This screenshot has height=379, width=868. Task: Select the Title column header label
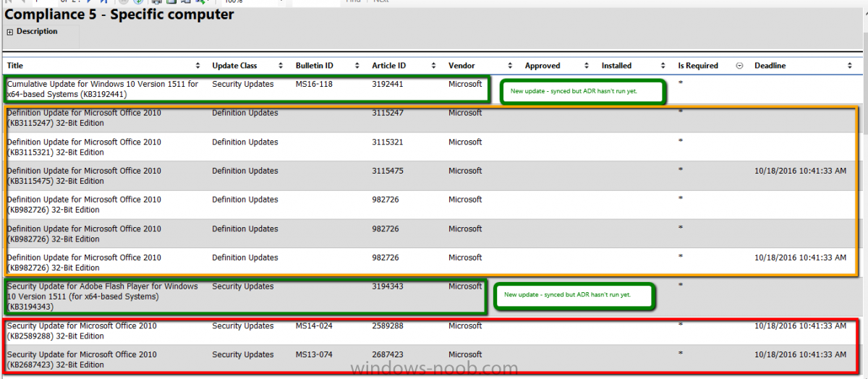15,66
